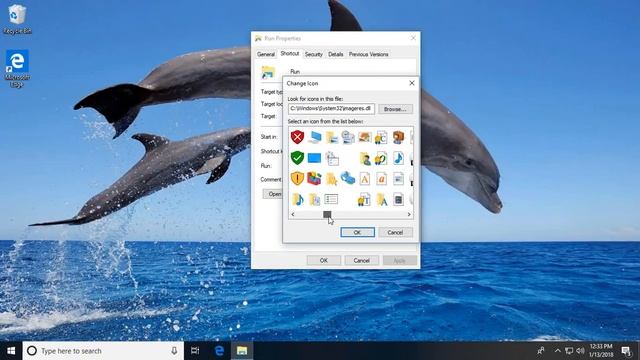Screen dimensions: 640x360
Task: Click the icon list right scroll arrow
Action: coord(409,214)
